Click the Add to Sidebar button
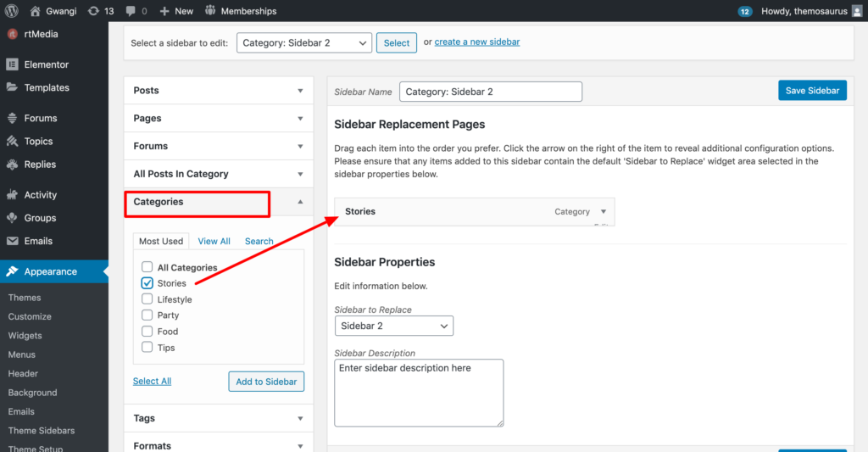The image size is (868, 452). click(266, 382)
